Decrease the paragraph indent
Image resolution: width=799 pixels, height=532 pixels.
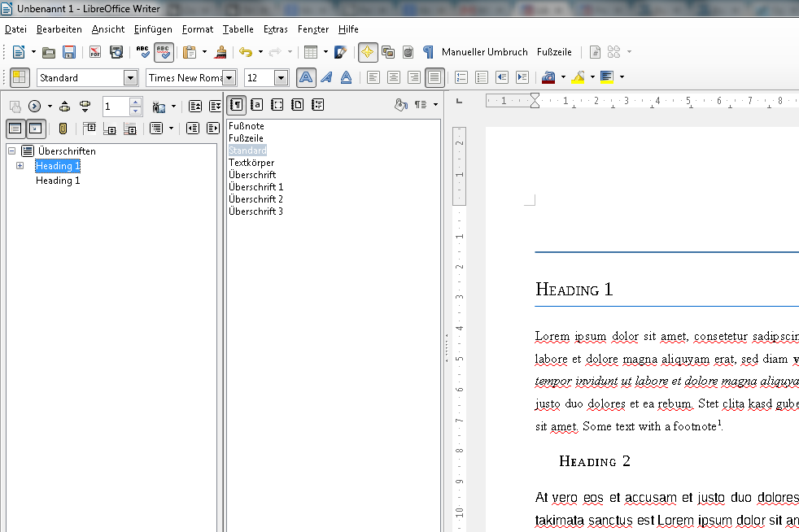coord(502,77)
